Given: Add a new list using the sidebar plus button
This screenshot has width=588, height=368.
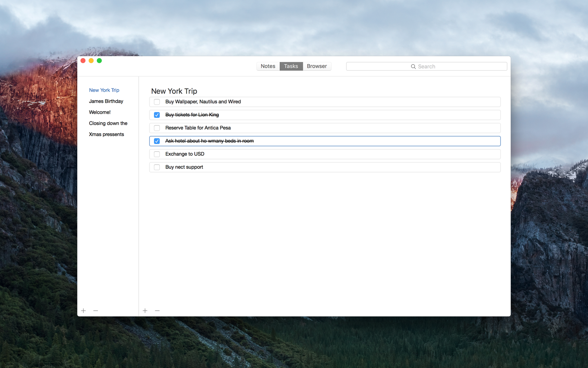Looking at the screenshot, I should [83, 311].
